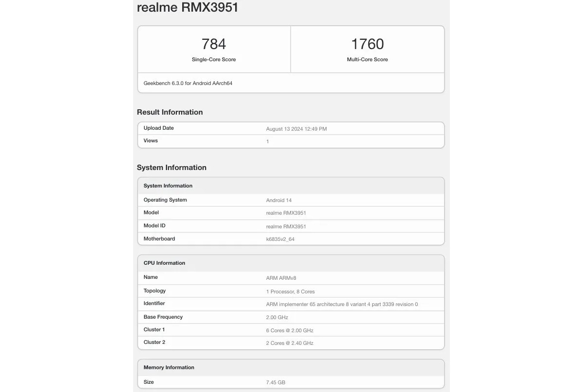Click the Model realme RMX3951 entry
This screenshot has width=583, height=392.
click(286, 213)
